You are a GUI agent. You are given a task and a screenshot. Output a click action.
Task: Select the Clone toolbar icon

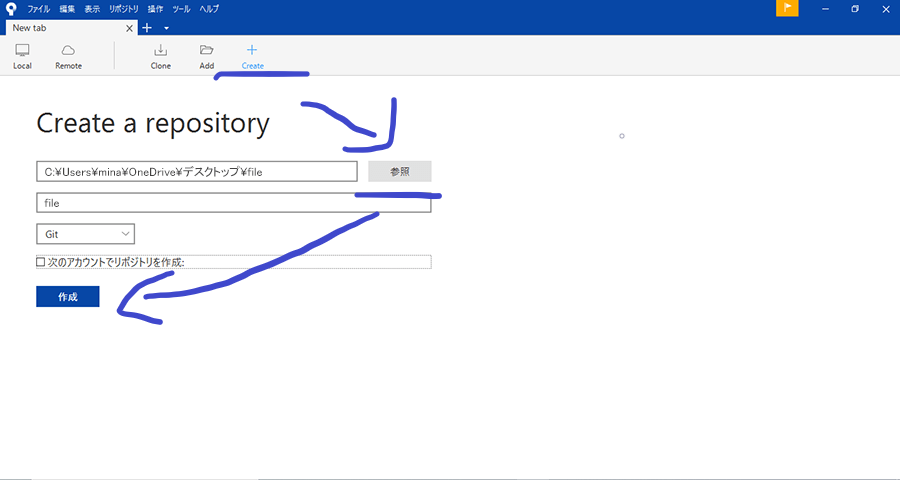[160, 50]
